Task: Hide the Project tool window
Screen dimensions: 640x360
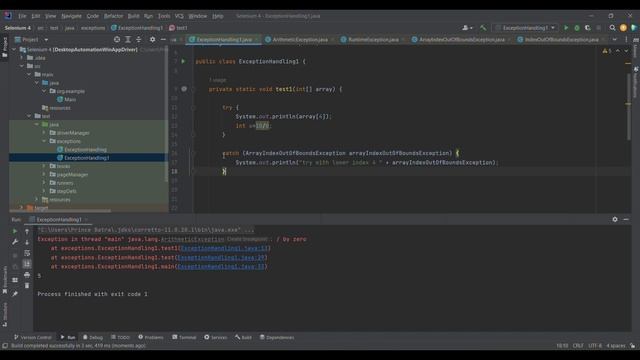Action: [163, 40]
